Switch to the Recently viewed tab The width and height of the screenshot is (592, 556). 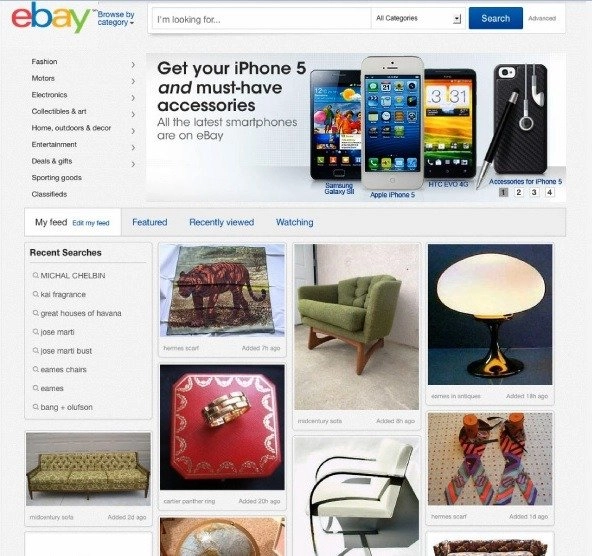pos(222,222)
